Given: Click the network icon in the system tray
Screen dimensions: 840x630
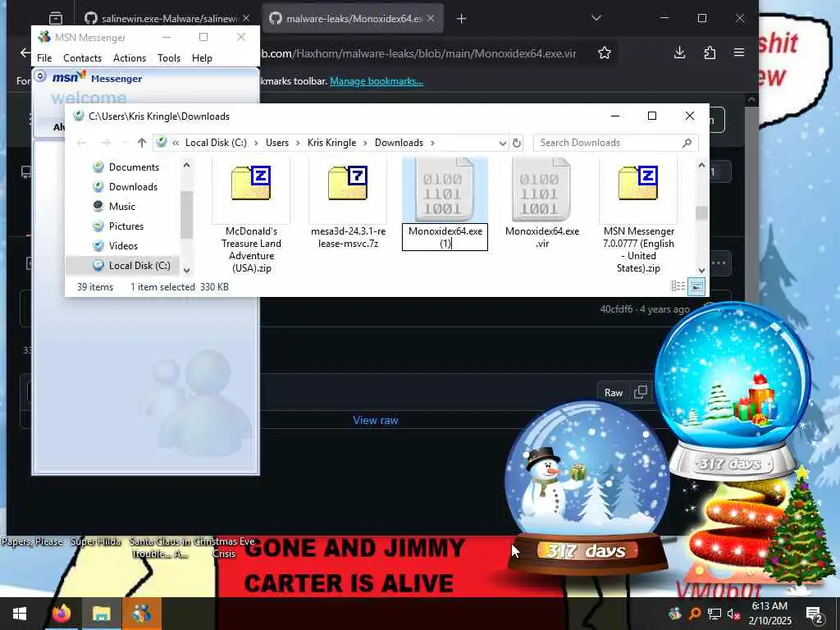Looking at the screenshot, I should (x=714, y=614).
